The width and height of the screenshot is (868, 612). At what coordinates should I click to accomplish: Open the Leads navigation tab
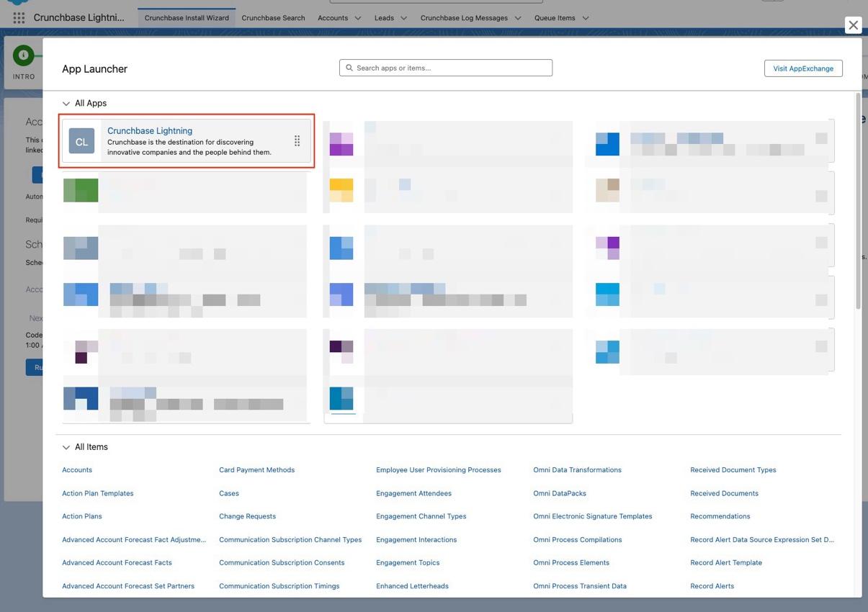point(384,18)
